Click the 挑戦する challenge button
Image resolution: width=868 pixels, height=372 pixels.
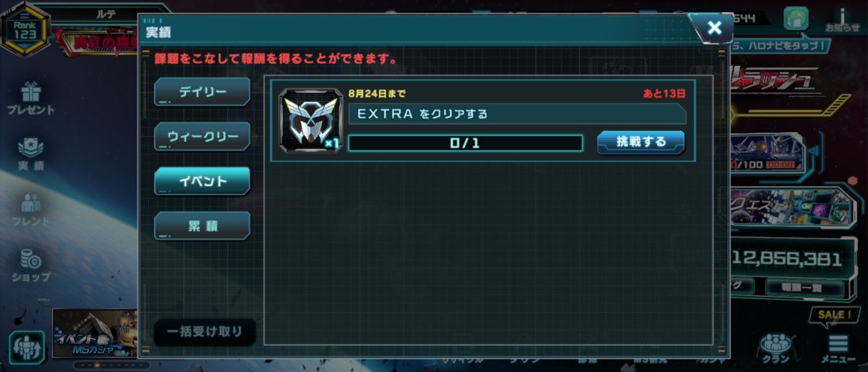point(641,142)
